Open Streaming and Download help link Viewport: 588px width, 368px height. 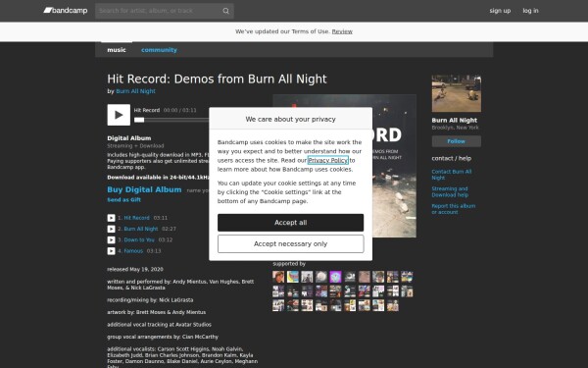(450, 191)
